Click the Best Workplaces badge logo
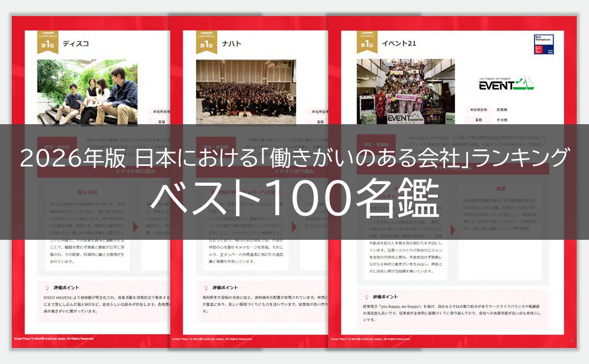 tap(543, 44)
